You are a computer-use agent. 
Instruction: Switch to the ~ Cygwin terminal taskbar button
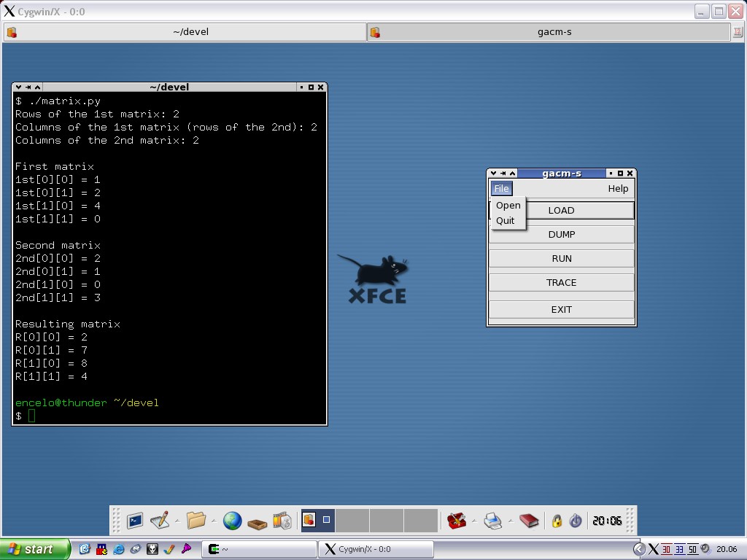(260, 549)
